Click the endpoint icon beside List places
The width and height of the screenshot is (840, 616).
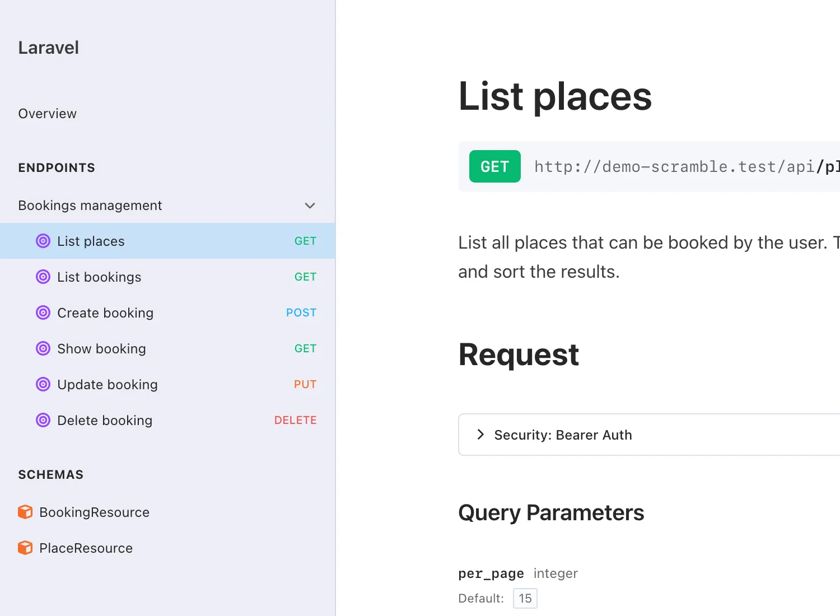43,241
